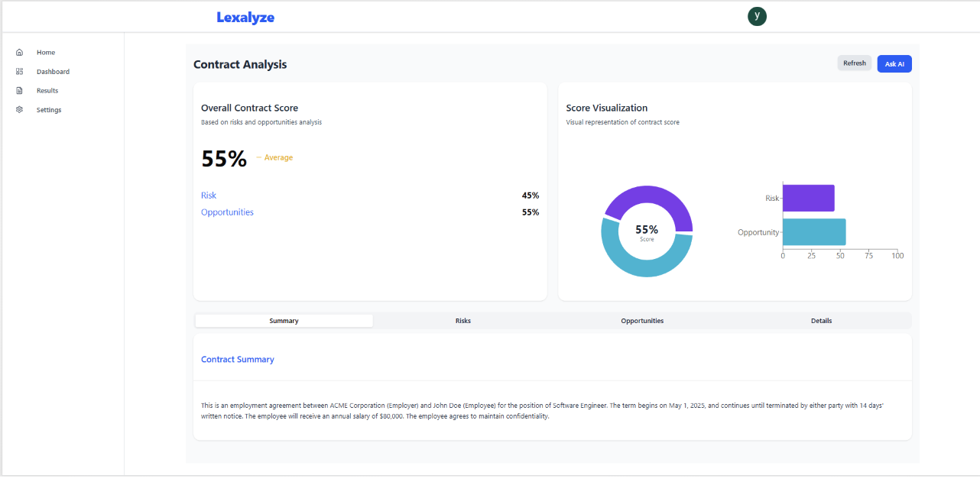Image resolution: width=980 pixels, height=485 pixels.
Task: Open the 'y' user avatar
Action: click(757, 15)
